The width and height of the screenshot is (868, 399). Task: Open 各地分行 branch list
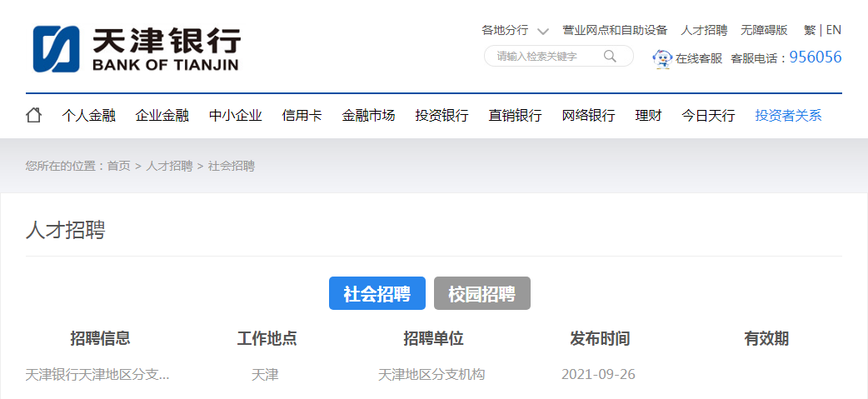(505, 30)
